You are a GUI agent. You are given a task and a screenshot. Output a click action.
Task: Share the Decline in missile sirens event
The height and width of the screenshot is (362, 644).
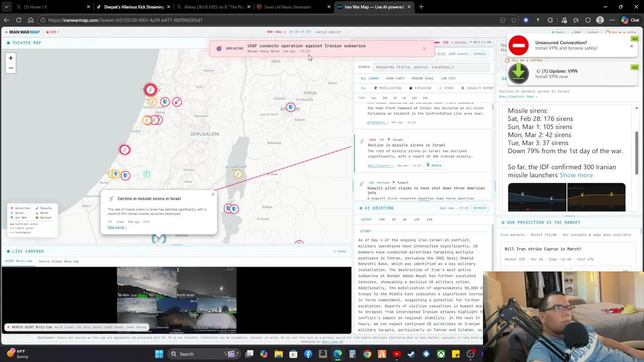pyautogui.click(x=434, y=165)
